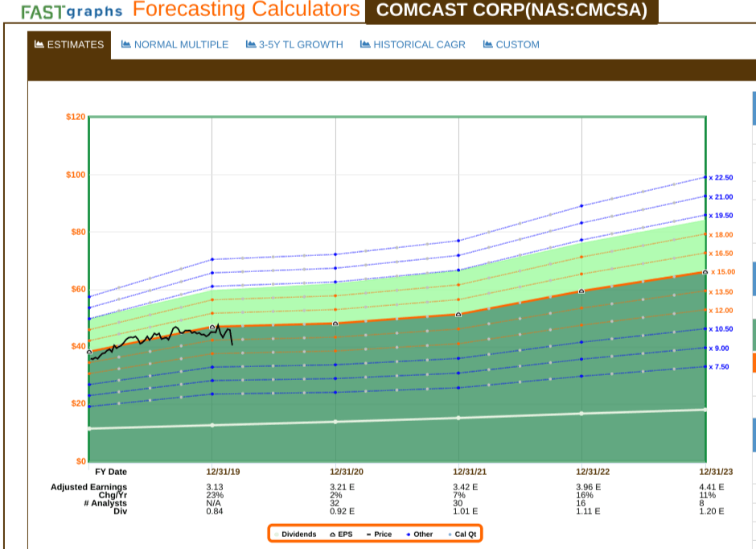Screen dimensions: 756x549
Task: Click the x 19.50 multiple line label
Action: coord(721,216)
